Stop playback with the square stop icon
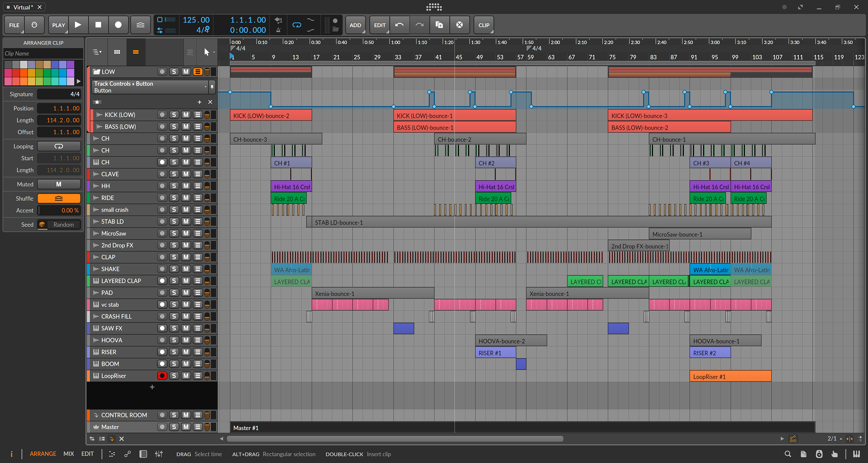 coord(98,25)
